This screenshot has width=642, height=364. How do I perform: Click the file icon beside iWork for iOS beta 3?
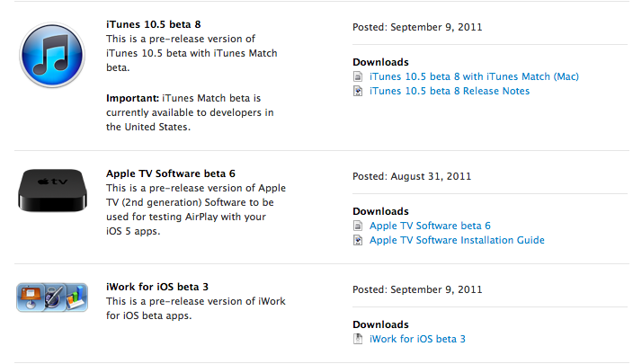point(359,340)
